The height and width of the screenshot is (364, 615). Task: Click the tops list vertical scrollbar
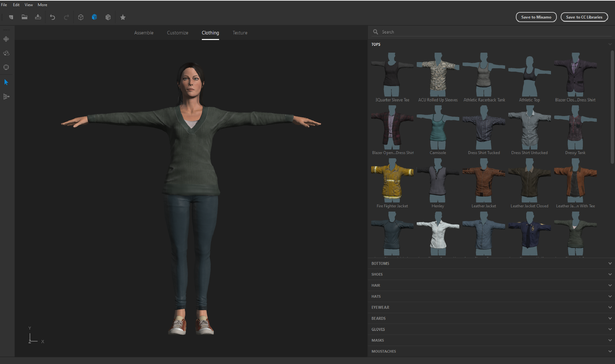point(612,107)
